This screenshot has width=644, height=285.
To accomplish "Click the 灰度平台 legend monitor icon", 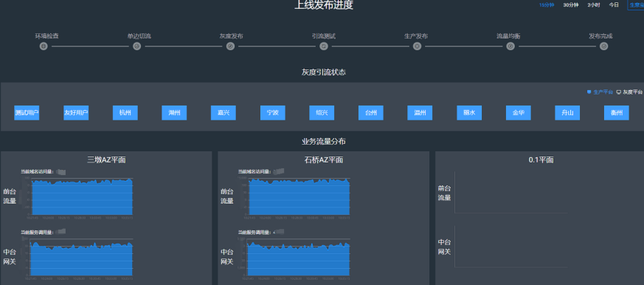I will [618, 92].
